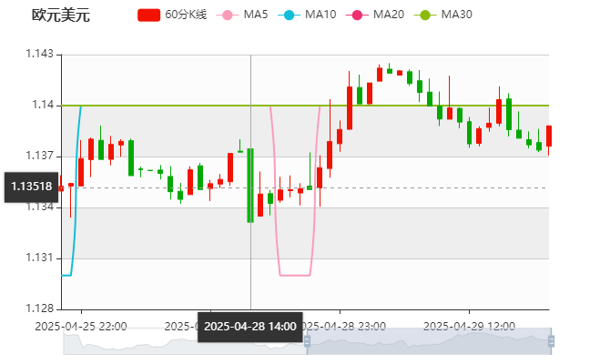The height and width of the screenshot is (364, 610).
Task: Click the 1.13518 price axis pointer label
Action: 31,187
